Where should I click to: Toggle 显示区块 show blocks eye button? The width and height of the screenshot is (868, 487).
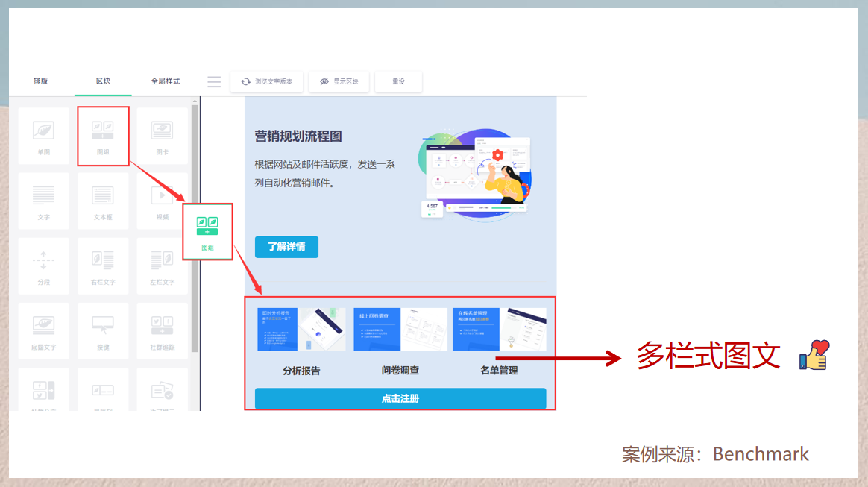(339, 81)
